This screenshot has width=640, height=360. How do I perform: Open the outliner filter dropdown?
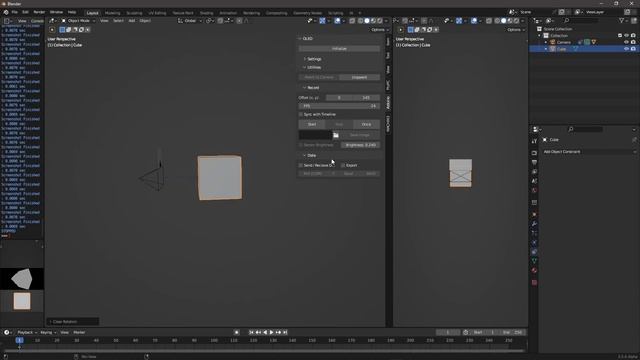(x=623, y=20)
